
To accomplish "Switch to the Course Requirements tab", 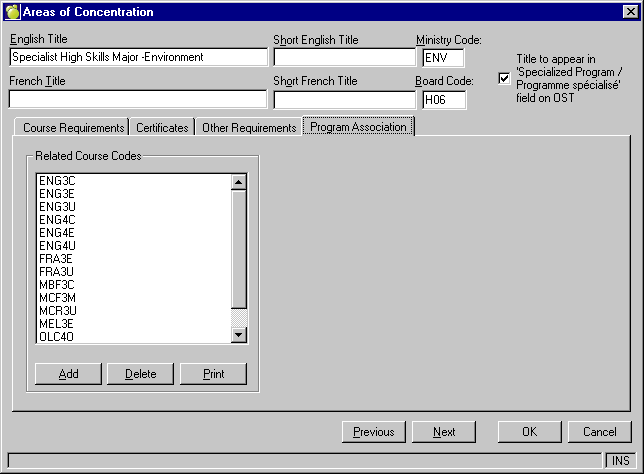I will 73,128.
